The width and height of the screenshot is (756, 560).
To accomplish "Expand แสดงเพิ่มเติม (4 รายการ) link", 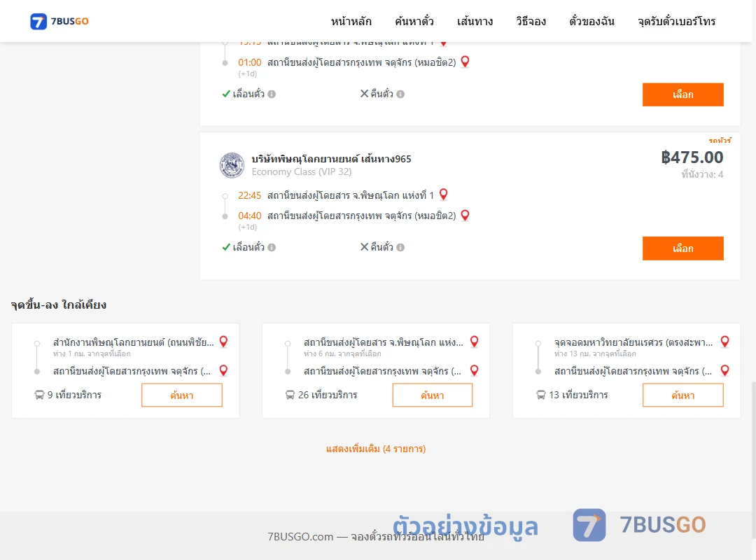I will pos(376,449).
